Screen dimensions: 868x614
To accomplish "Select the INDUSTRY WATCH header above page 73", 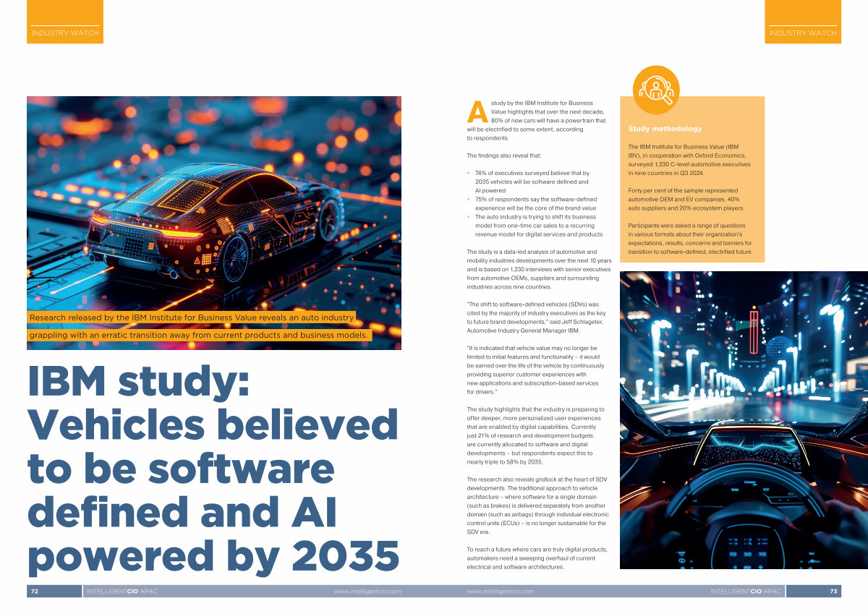I will pos(803,33).
